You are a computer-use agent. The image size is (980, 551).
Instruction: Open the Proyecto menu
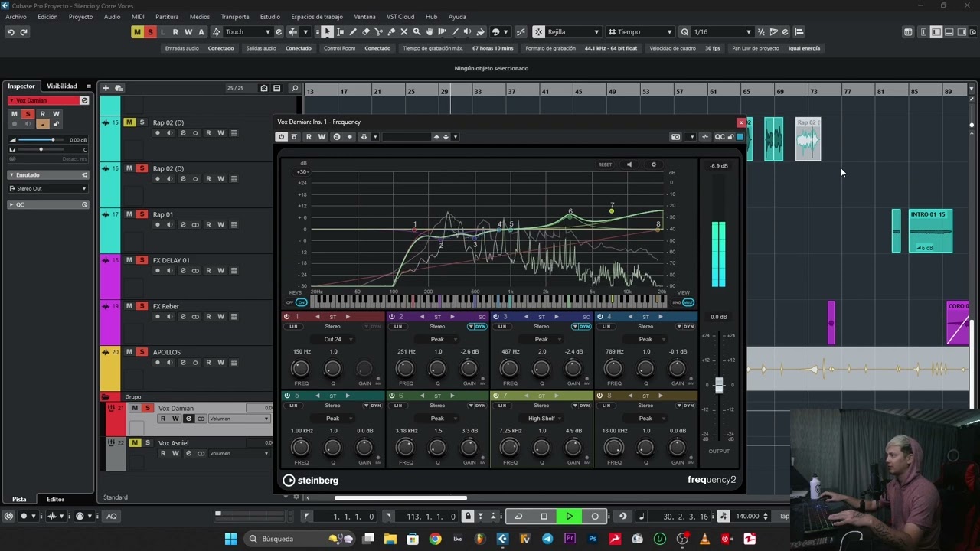coord(80,16)
